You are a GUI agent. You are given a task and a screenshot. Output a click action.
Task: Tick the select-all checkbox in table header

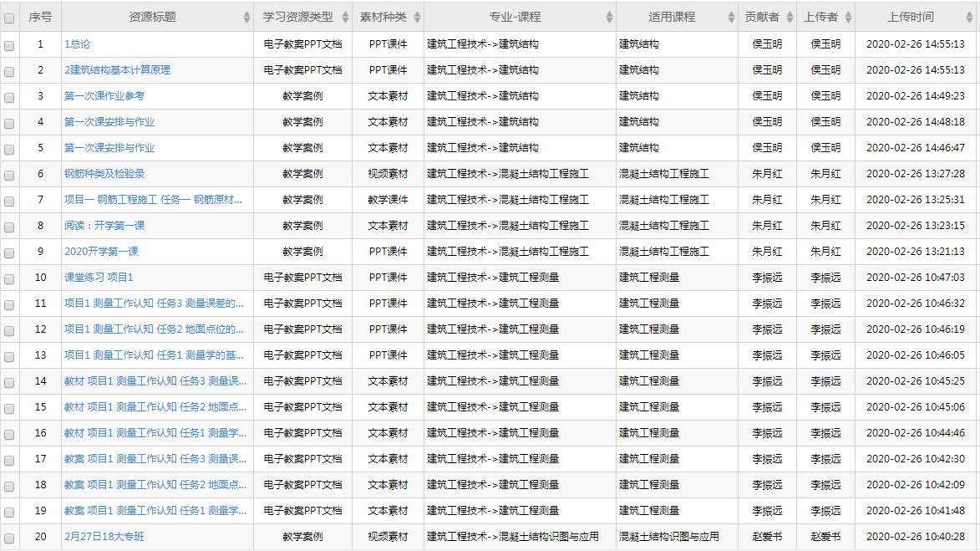pyautogui.click(x=9, y=18)
